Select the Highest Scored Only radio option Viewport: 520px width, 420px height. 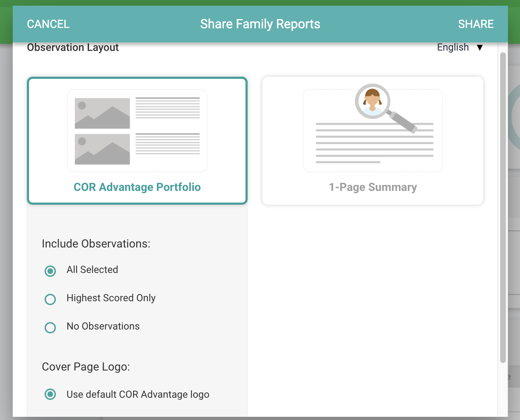tap(50, 299)
